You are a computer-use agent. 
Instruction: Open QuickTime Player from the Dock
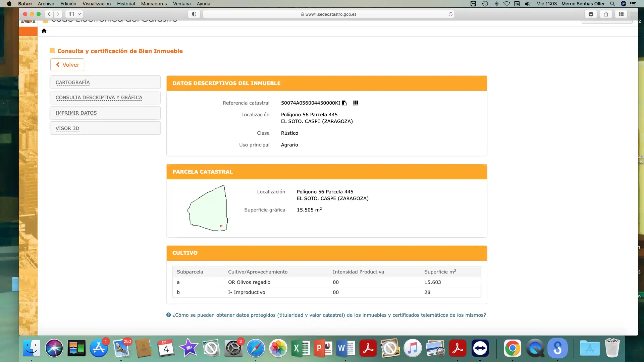[x=535, y=348]
